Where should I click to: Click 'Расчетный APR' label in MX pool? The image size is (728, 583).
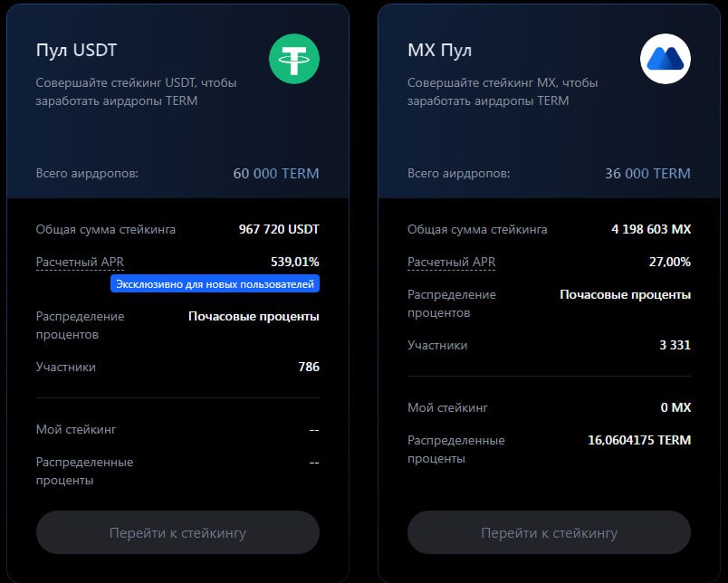click(451, 263)
